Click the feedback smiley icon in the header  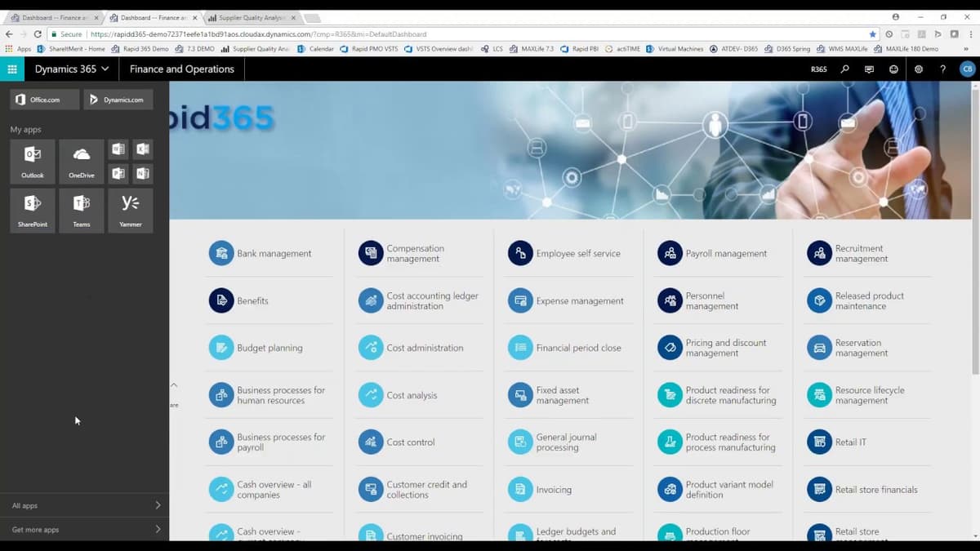tap(893, 69)
